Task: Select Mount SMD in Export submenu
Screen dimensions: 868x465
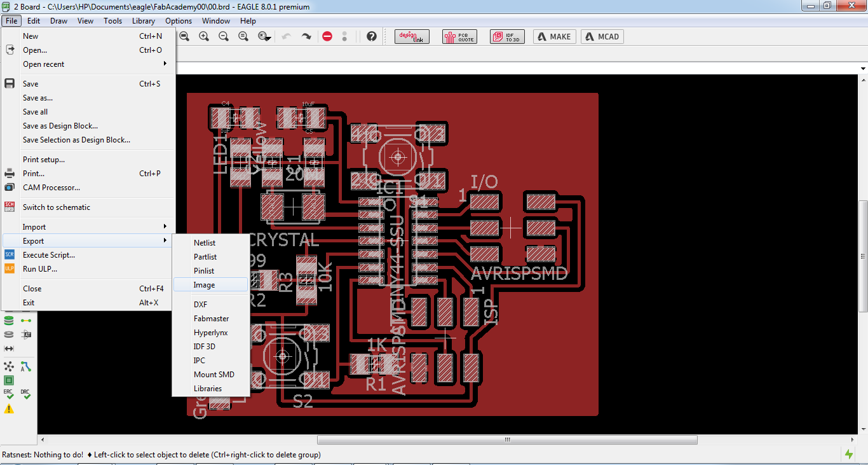Action: tap(211, 375)
